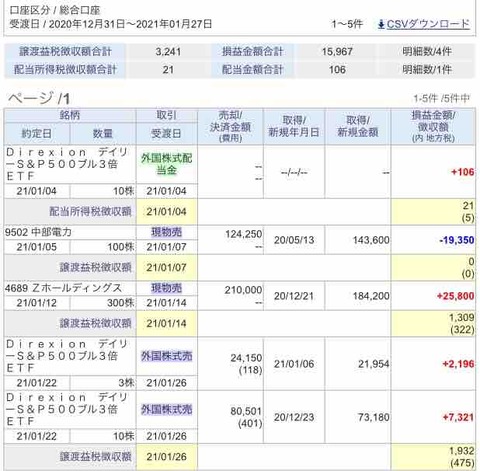
Task: Click the 取得/新規年月日 column header
Action: (x=294, y=127)
